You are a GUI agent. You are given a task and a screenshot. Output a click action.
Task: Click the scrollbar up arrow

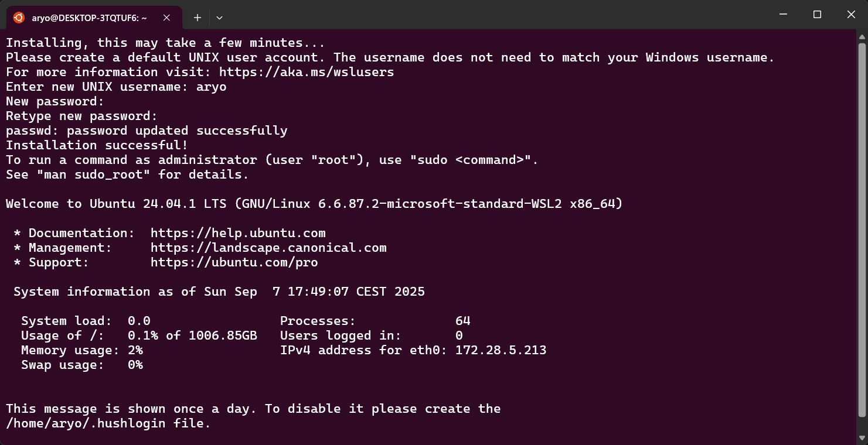coord(862,36)
